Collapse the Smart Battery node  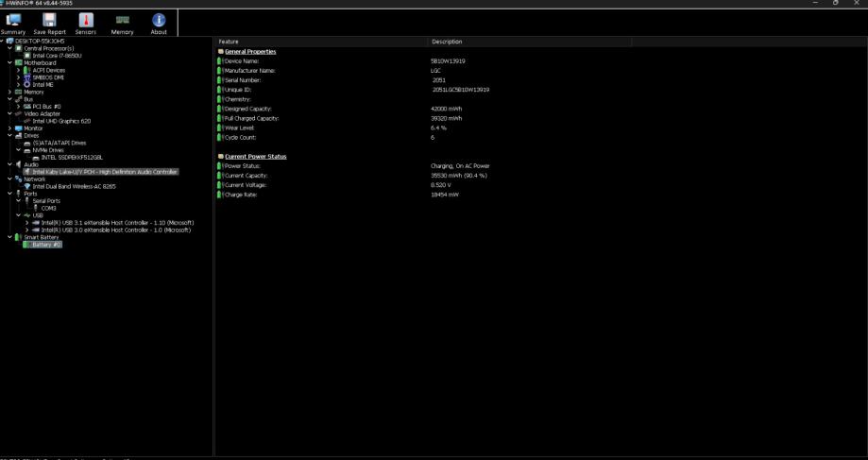point(10,237)
